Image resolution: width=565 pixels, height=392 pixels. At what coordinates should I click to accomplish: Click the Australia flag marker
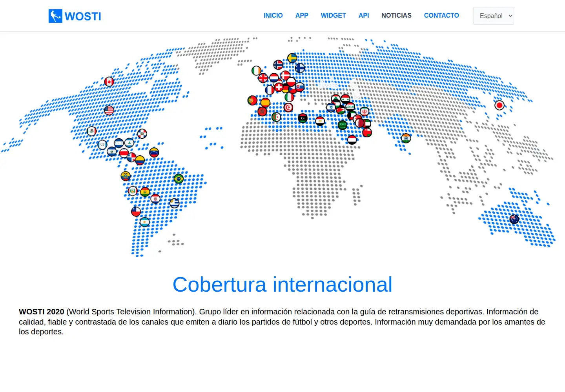pyautogui.click(x=514, y=219)
